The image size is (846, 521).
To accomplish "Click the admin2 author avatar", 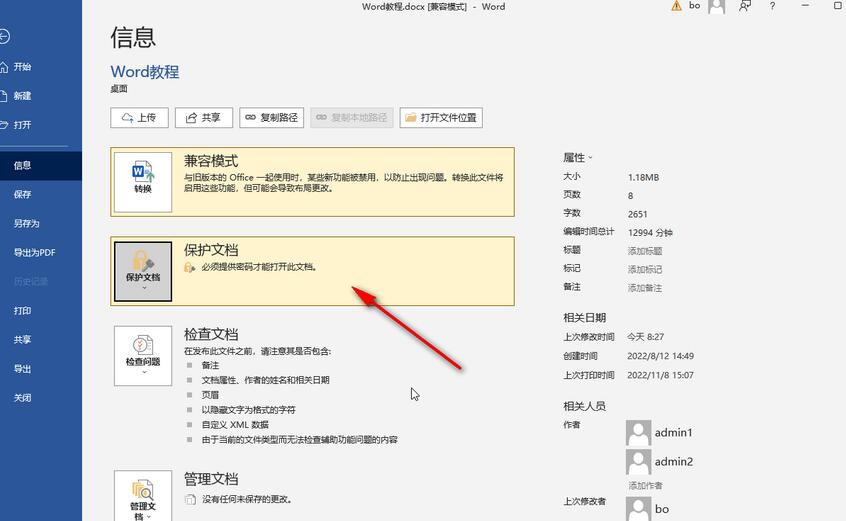I will (x=638, y=462).
